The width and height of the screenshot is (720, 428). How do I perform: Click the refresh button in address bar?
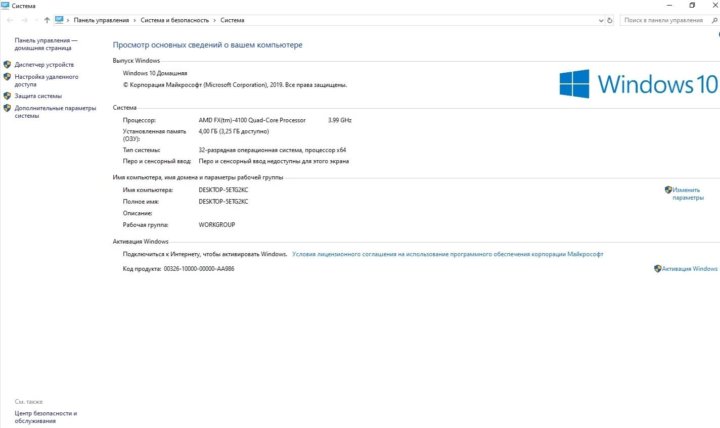609,19
